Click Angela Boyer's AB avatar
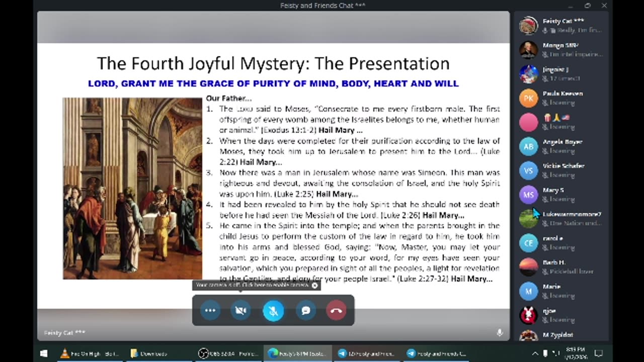The image size is (644, 362). click(528, 146)
